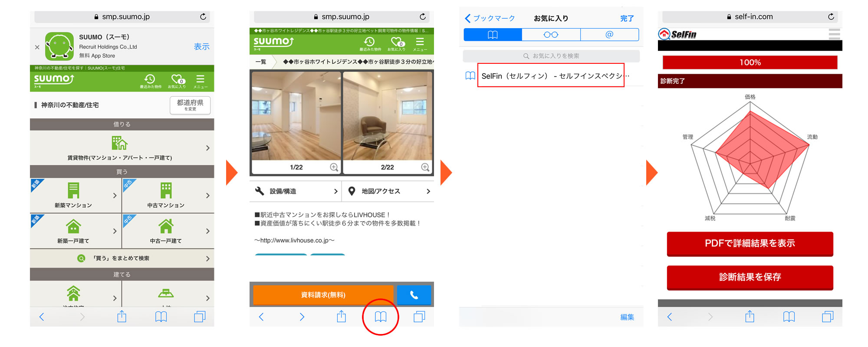The width and height of the screenshot is (868, 347).
Task: Open SelFin hamburger menu
Action: [834, 34]
